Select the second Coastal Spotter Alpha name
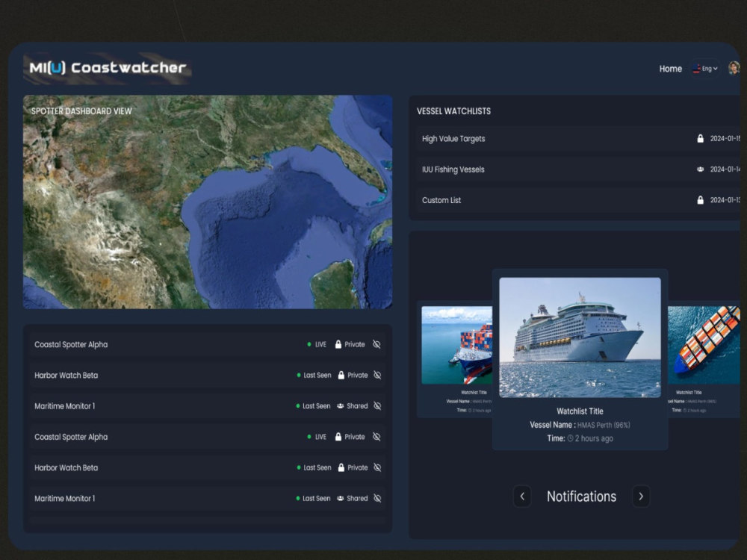 tap(71, 437)
